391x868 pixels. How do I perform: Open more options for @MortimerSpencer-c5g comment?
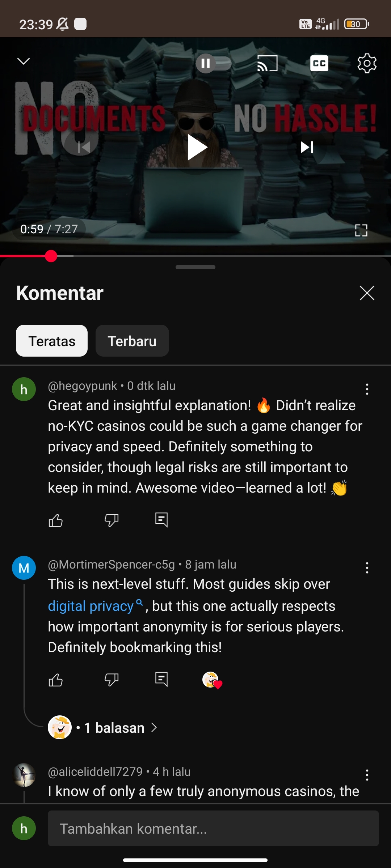(367, 568)
